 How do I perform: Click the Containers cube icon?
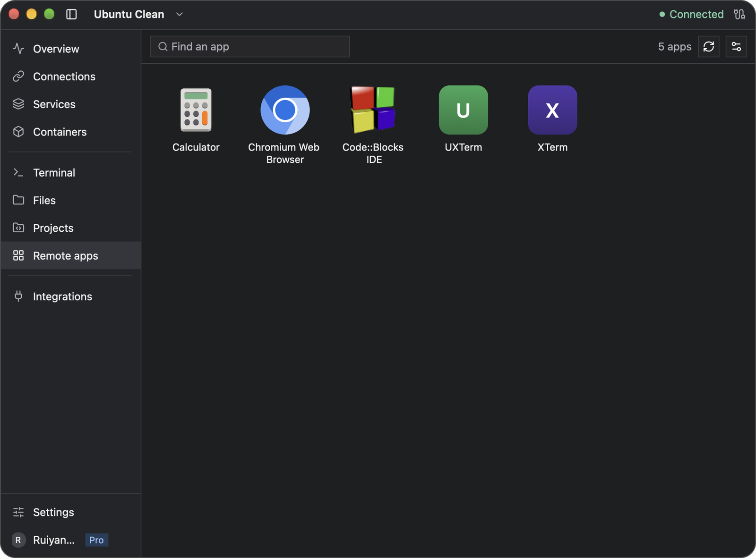click(x=18, y=132)
